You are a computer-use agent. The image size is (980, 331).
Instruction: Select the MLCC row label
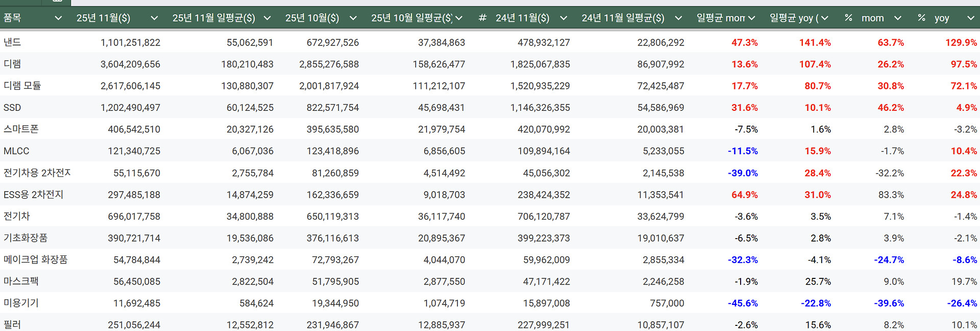coord(16,151)
